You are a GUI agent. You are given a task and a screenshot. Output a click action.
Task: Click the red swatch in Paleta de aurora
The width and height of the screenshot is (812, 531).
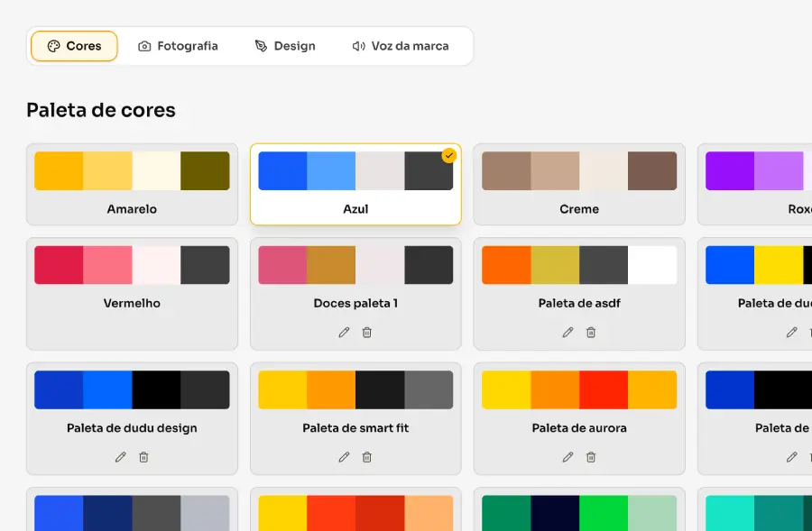(604, 389)
